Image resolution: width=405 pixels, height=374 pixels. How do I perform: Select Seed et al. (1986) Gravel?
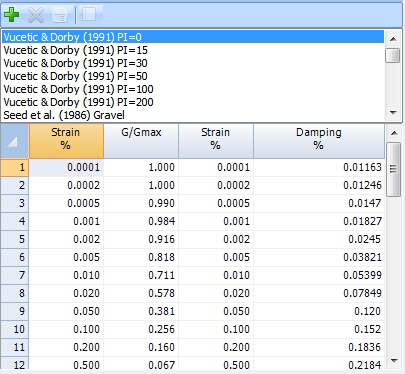pos(193,115)
